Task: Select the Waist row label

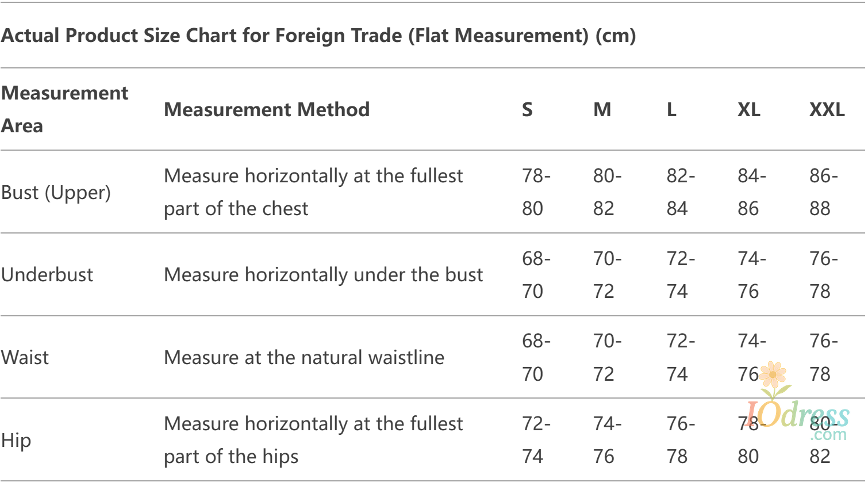Action: click(x=25, y=357)
